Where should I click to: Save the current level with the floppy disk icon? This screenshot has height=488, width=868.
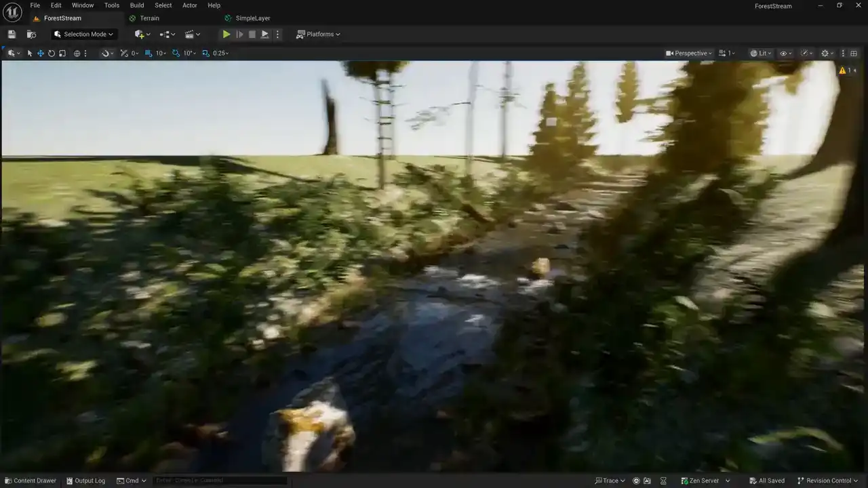12,34
